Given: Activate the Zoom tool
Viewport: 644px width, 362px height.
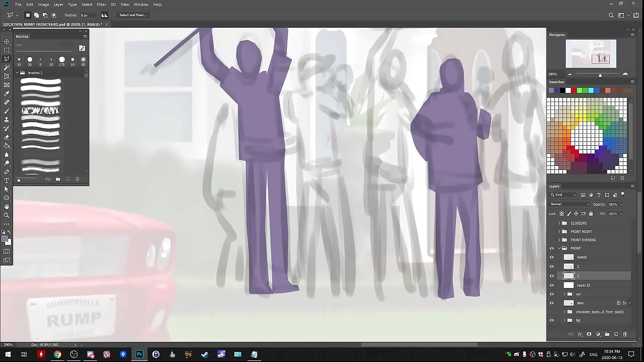Looking at the screenshot, I should (7, 215).
